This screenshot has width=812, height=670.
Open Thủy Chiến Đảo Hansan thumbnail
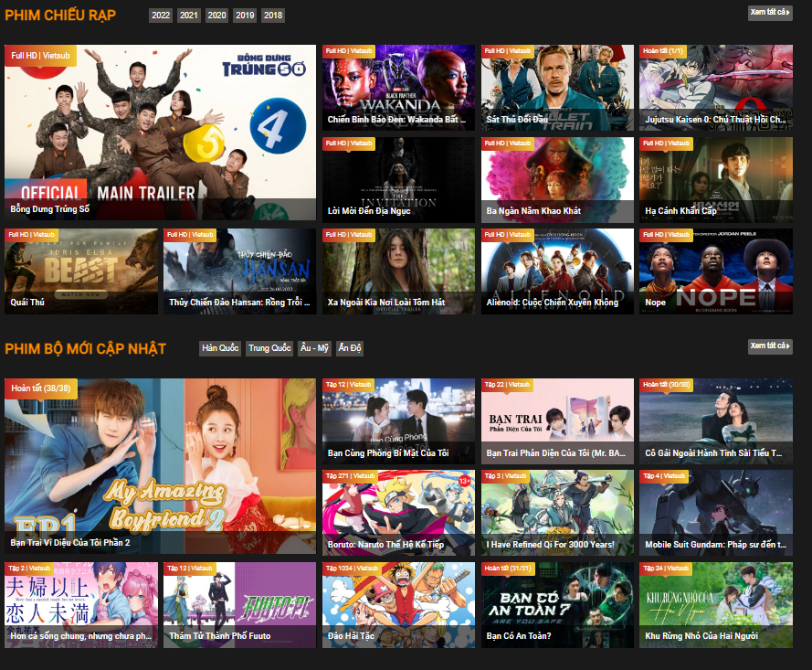[x=240, y=271]
